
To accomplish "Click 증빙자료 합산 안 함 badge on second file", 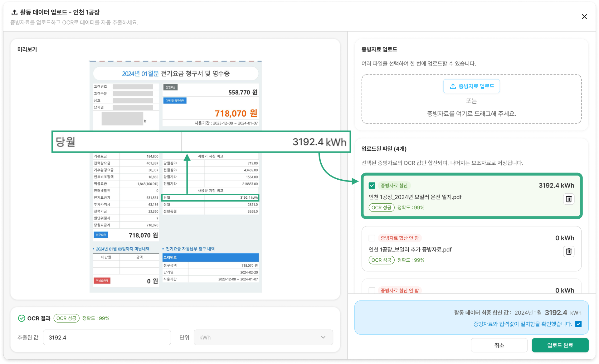I will [x=400, y=238].
